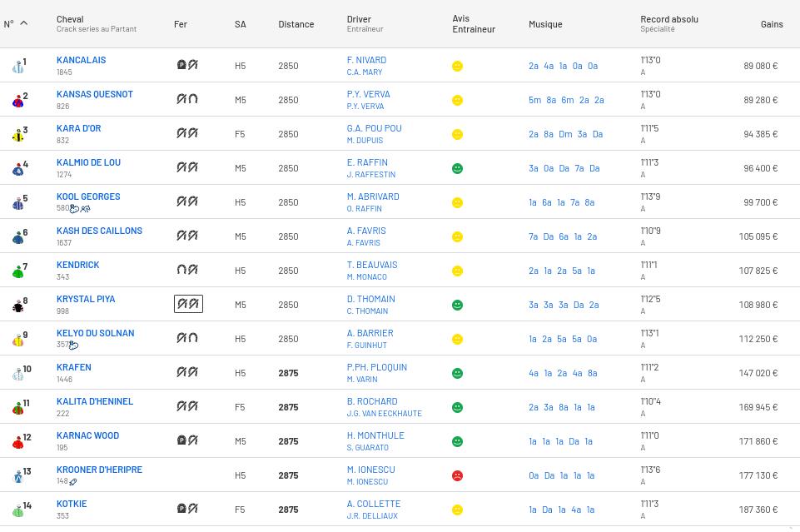The height and width of the screenshot is (532, 800).
Task: Click the jockey silks icon for horse 14
Action: point(17,510)
